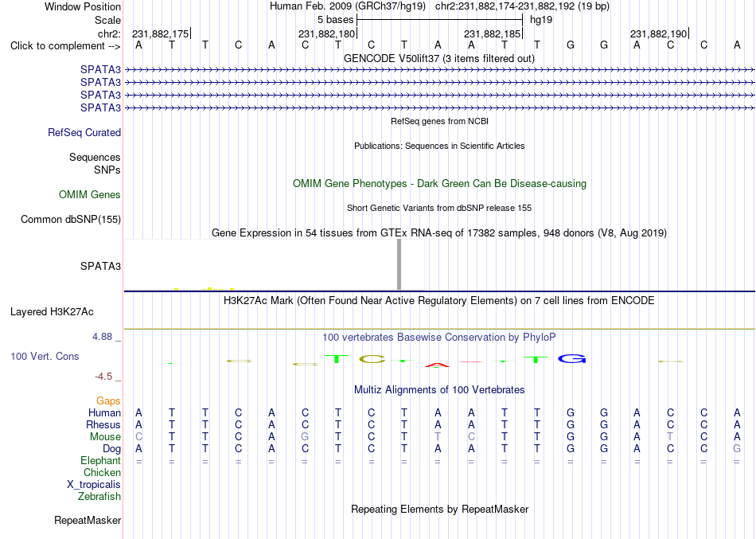Click 'Multiz Alignments of 100 Vertebrates' title
Viewport: 756px width, 539px height.
tap(439, 390)
